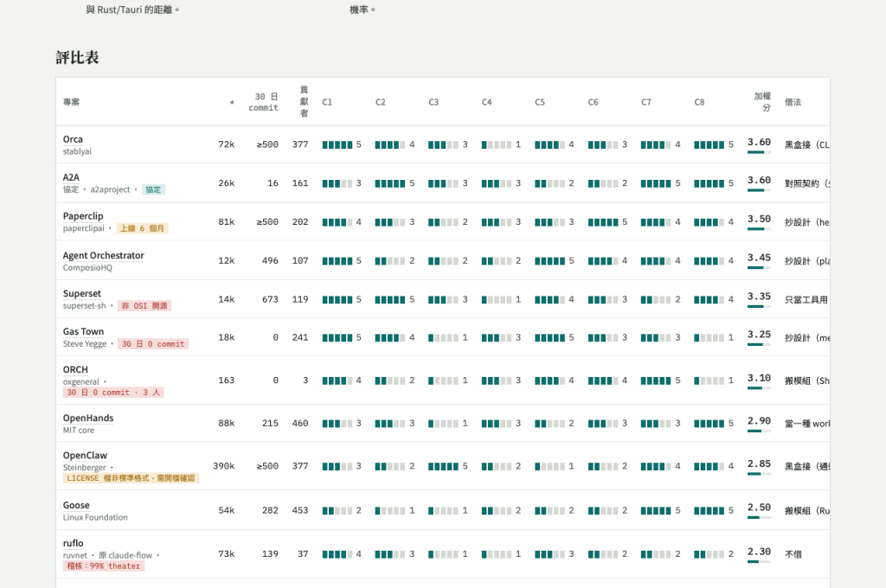This screenshot has width=886, height=588.
Task: Open the A2A project link
Action: pos(71,177)
